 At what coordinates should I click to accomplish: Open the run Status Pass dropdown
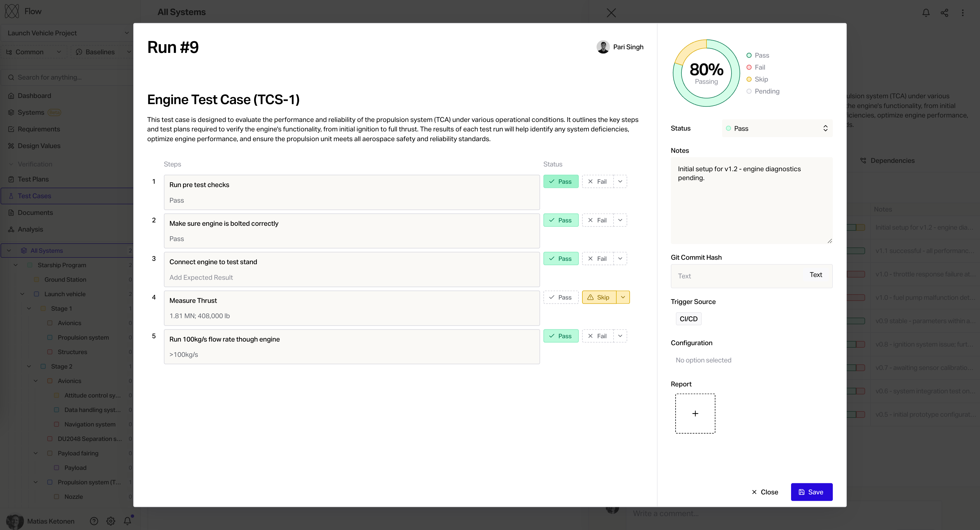[x=777, y=128]
